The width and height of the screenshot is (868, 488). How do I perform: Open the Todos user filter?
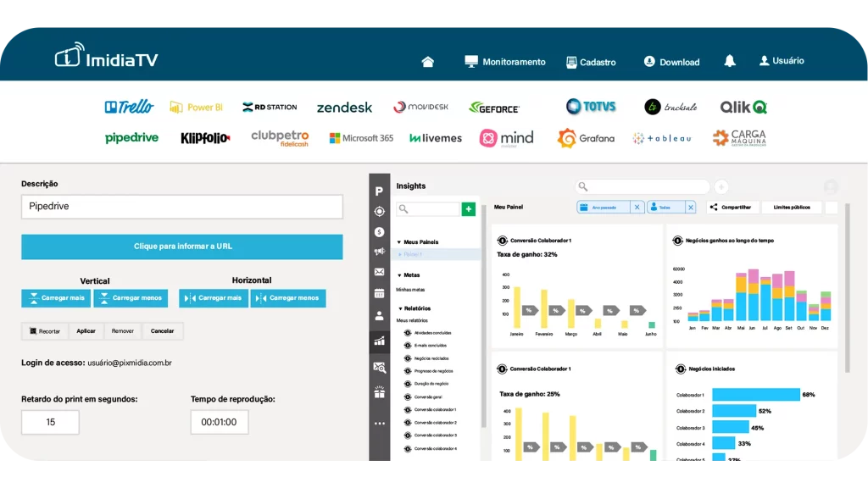pyautogui.click(x=665, y=207)
